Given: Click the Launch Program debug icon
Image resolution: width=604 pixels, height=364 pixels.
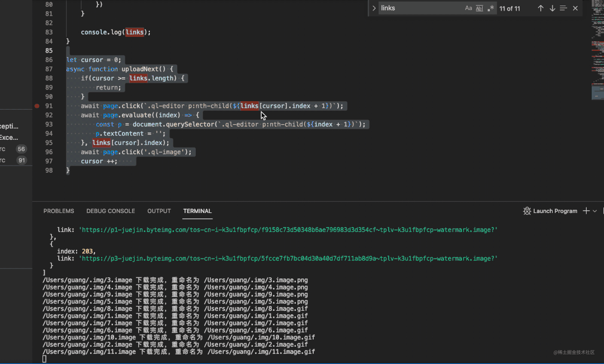Looking at the screenshot, I should coord(527,211).
